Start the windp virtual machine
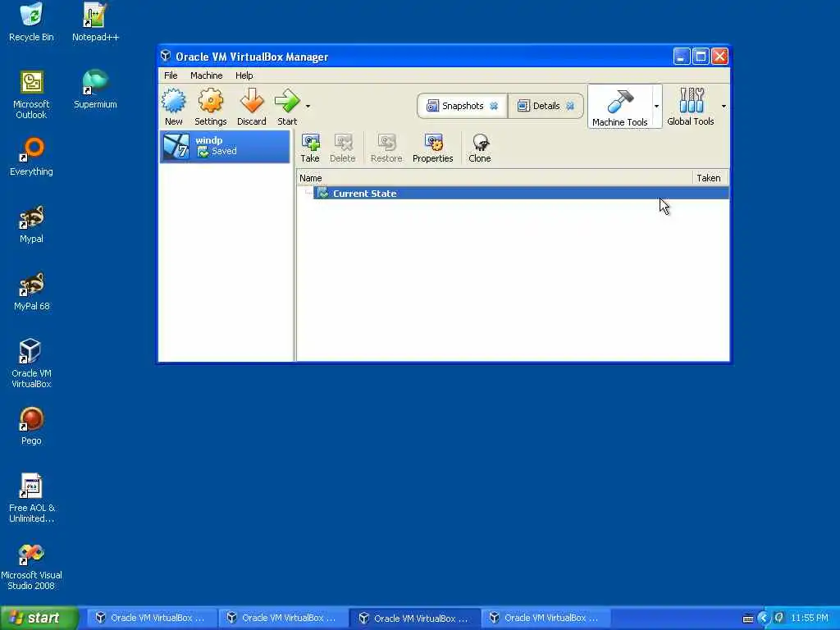This screenshot has width=840, height=630. (x=287, y=107)
